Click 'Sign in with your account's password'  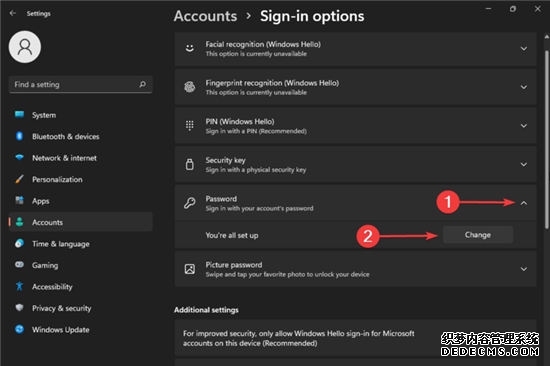[260, 208]
